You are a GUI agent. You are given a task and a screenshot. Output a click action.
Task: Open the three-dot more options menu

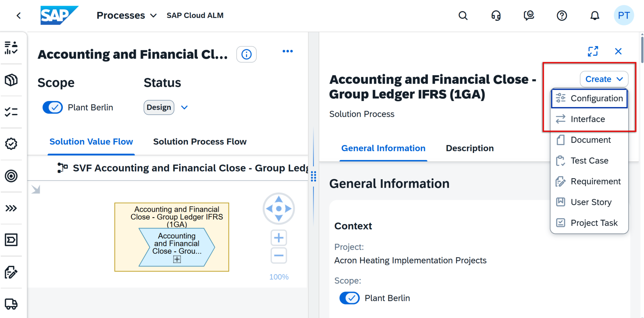click(x=288, y=51)
